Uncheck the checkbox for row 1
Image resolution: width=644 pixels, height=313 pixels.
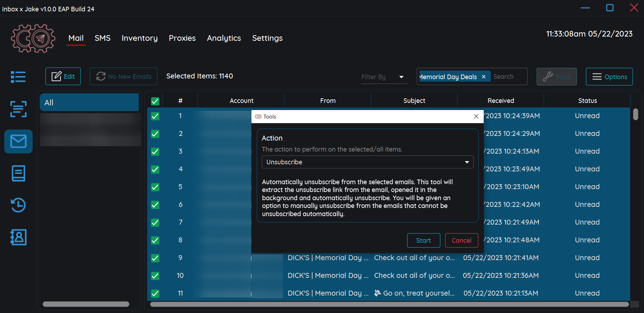155,116
